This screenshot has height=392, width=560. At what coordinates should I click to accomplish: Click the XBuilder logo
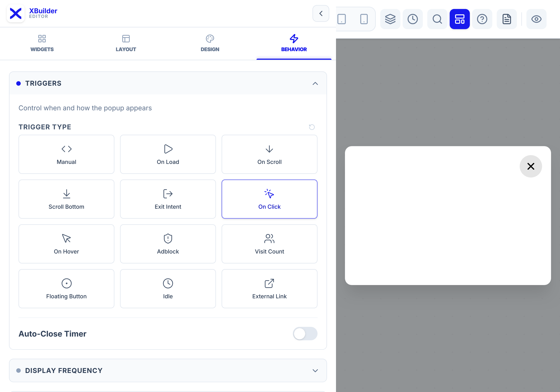(16, 13)
